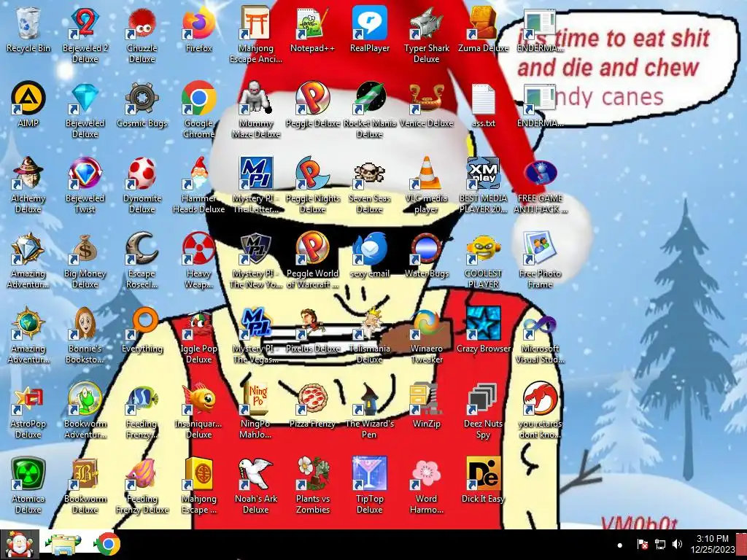Open the WinZip desktop shortcut
Viewport: 747px width, 560px height.
point(426,399)
